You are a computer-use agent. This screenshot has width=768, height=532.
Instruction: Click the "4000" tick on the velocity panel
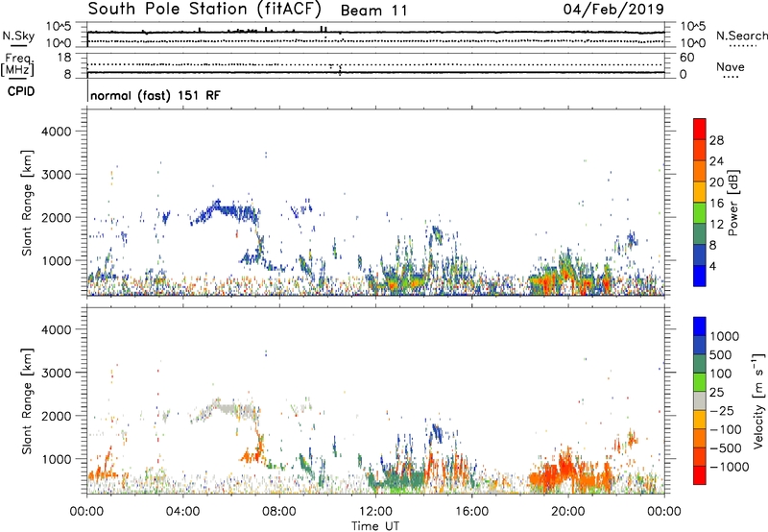pos(56,329)
